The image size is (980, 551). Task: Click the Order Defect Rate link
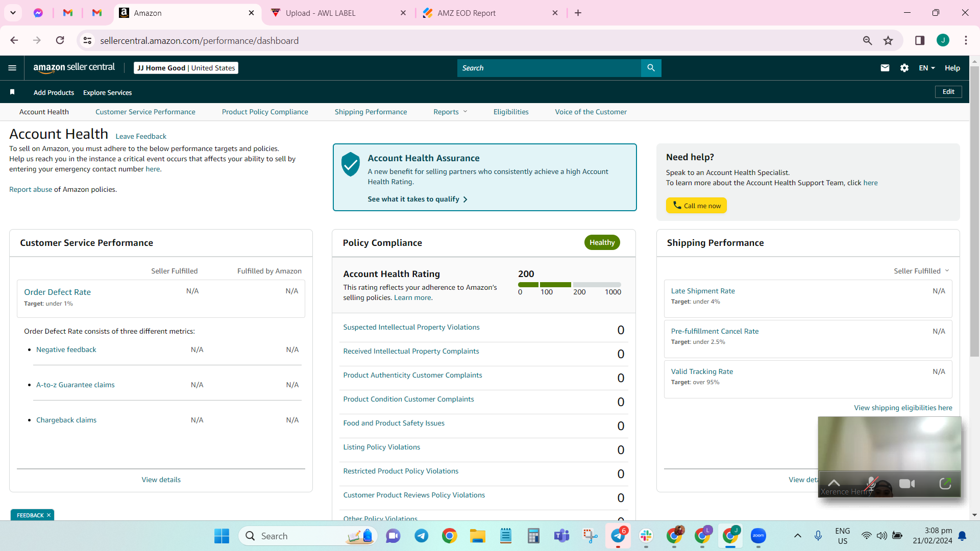pos(57,292)
